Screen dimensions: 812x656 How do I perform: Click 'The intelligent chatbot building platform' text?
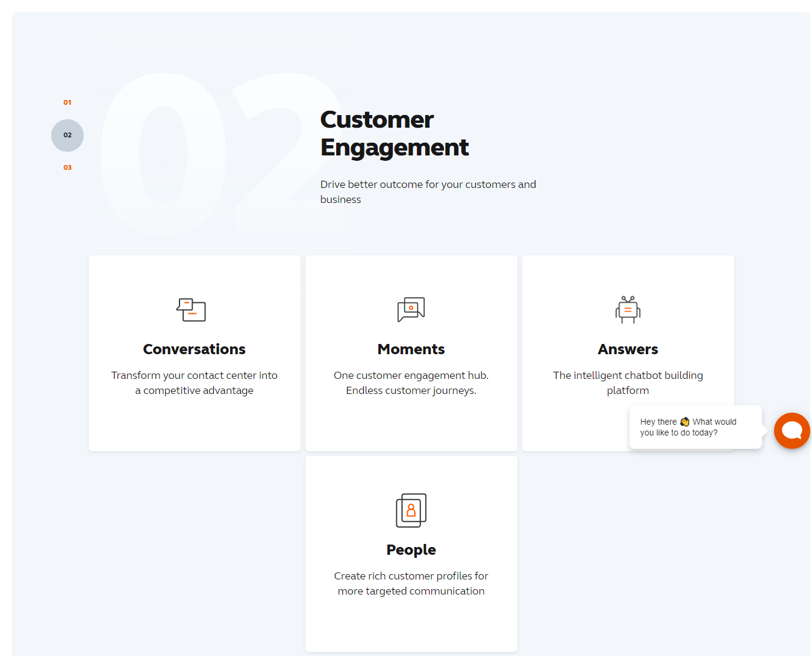(x=628, y=383)
